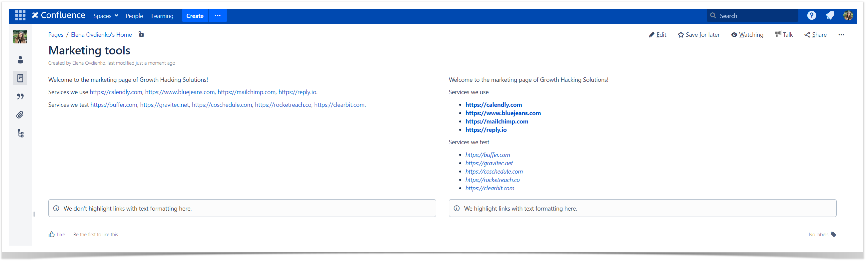Image resolution: width=868 pixels, height=262 pixels.
Task: Open the app switcher grid icon
Action: click(x=20, y=16)
